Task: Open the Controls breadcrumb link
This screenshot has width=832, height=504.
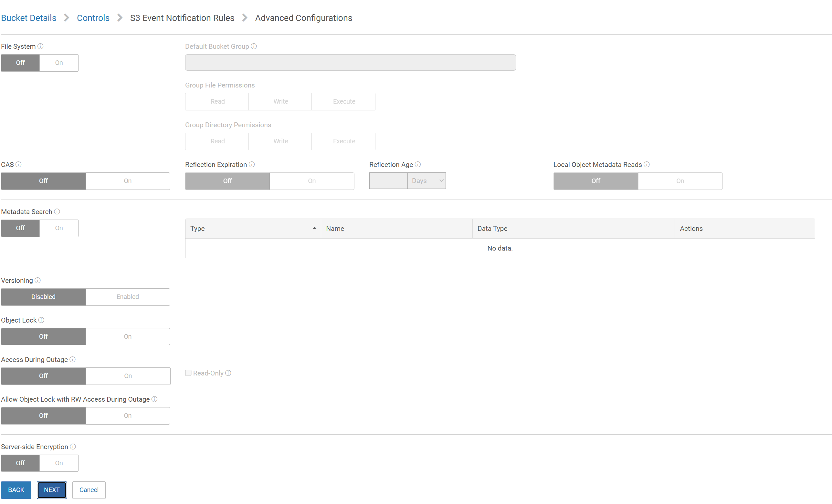Action: (93, 18)
